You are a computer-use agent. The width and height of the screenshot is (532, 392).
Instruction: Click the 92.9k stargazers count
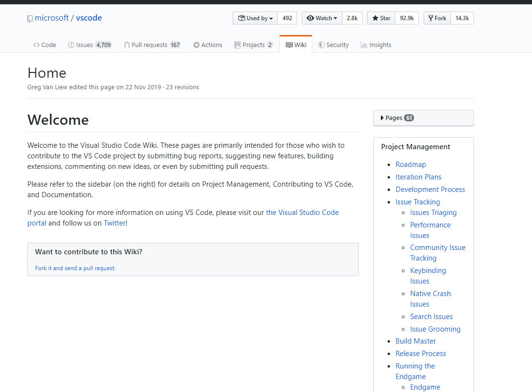pyautogui.click(x=407, y=18)
